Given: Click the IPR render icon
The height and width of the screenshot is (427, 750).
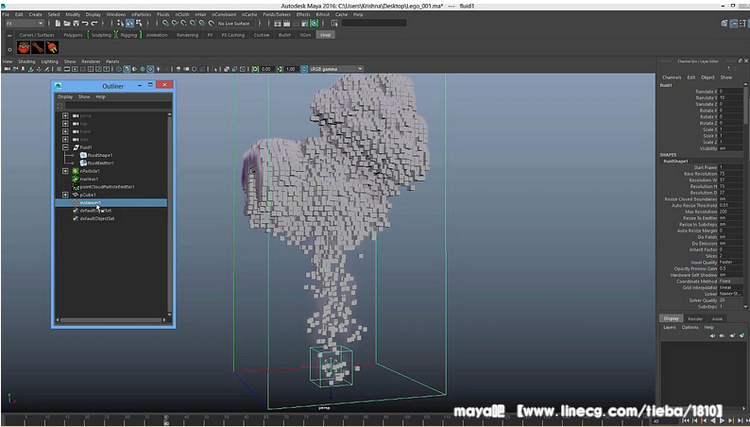Looking at the screenshot, I should [296, 23].
